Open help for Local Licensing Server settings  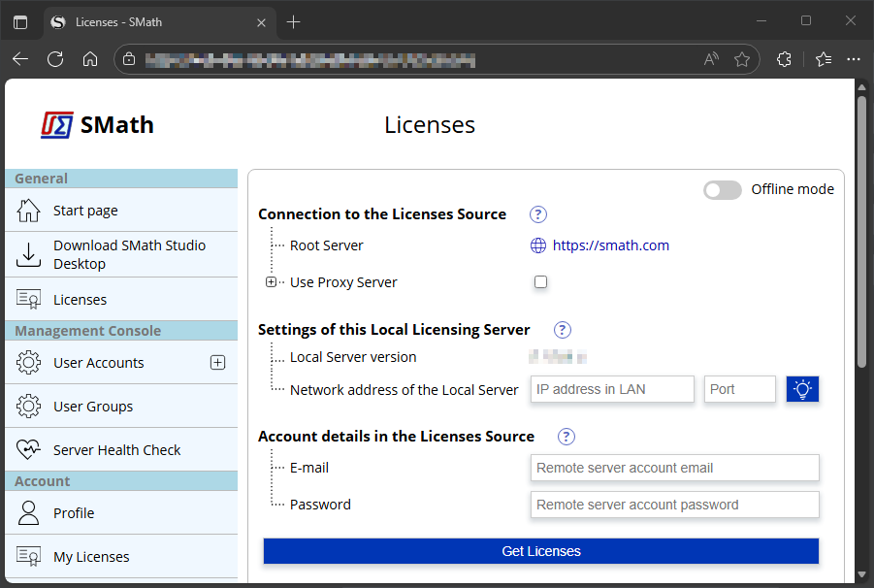click(x=563, y=330)
